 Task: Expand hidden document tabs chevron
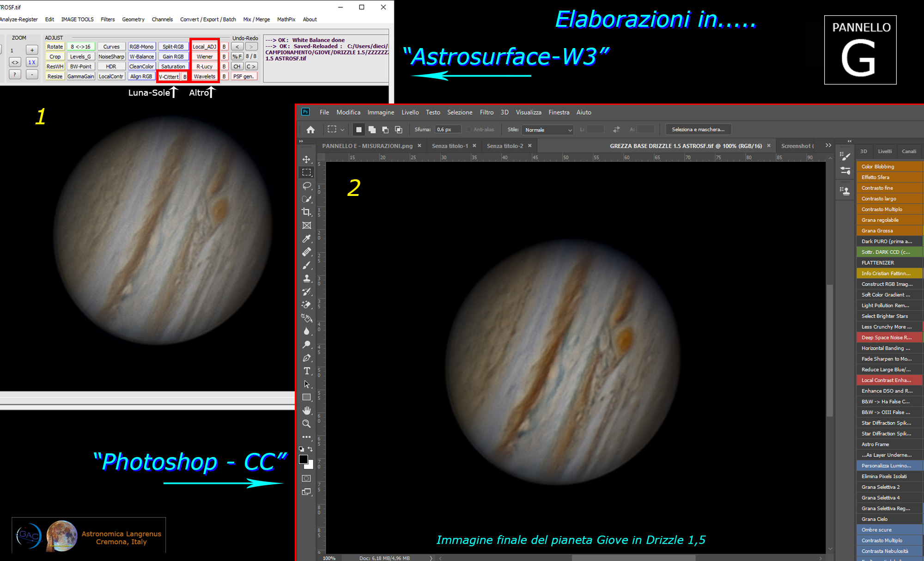pyautogui.click(x=828, y=146)
